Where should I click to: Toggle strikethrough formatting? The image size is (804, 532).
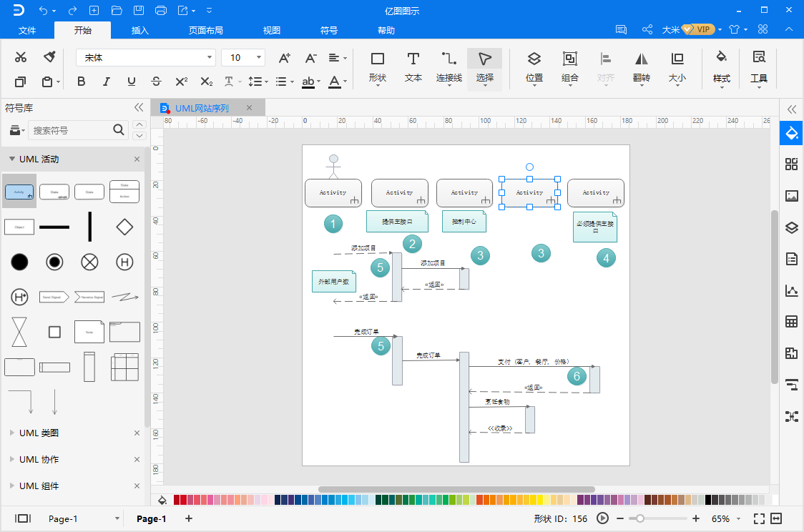pyautogui.click(x=157, y=82)
